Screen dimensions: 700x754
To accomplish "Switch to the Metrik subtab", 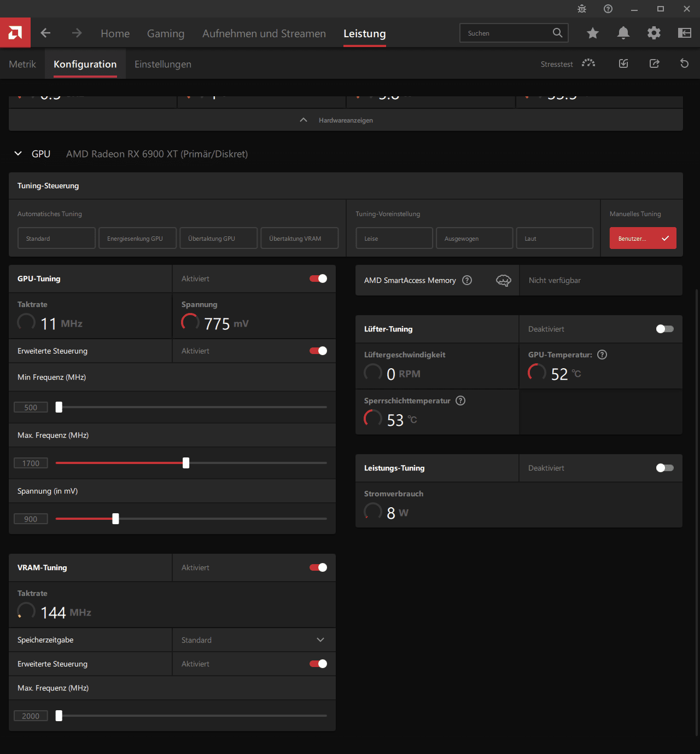I will click(x=22, y=64).
